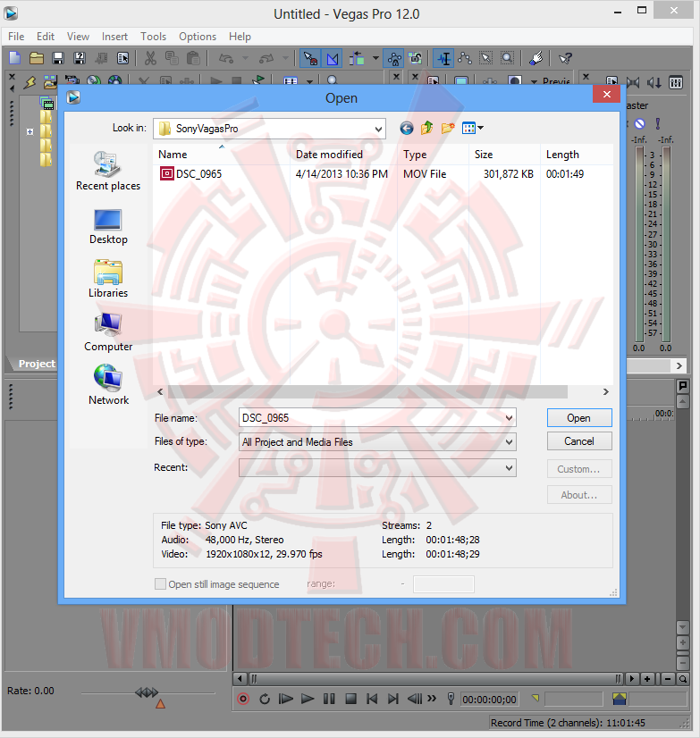Click the timeline Zoom In plus button

click(647, 679)
